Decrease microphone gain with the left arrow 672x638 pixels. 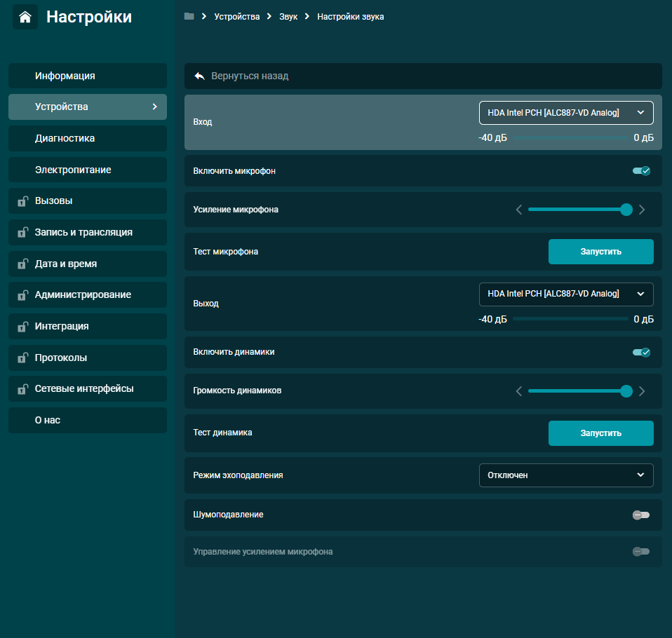pos(519,210)
